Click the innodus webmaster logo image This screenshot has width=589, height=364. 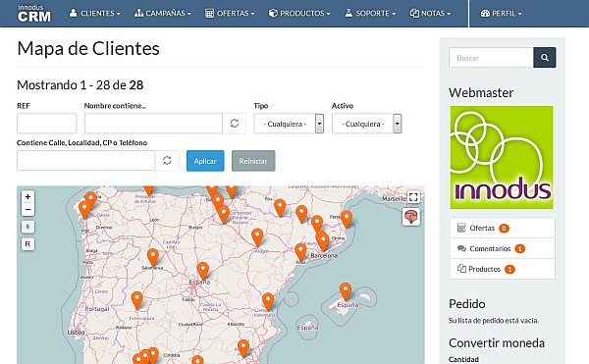[x=502, y=157]
